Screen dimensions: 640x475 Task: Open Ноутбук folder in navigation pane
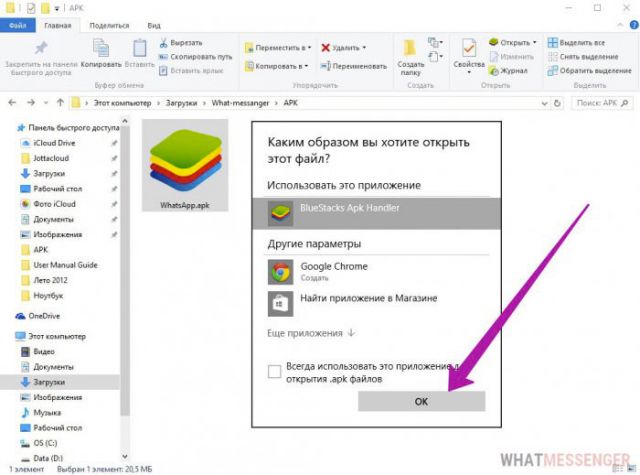pyautogui.click(x=48, y=295)
